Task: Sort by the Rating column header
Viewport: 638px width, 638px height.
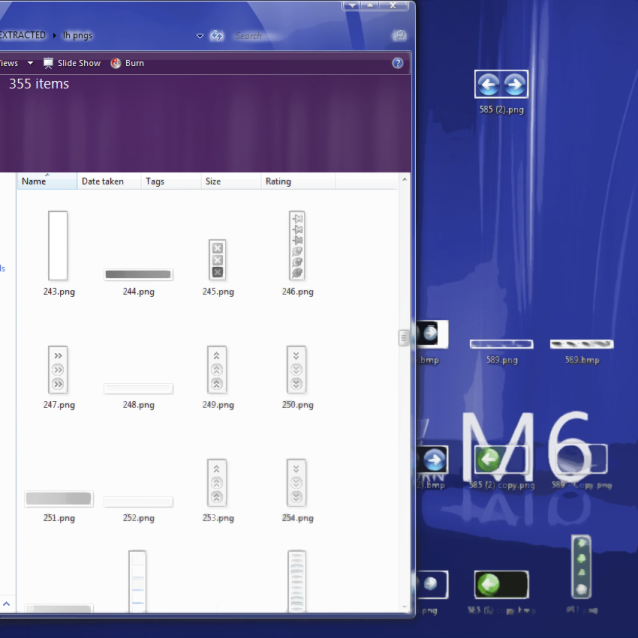Action: click(x=298, y=181)
